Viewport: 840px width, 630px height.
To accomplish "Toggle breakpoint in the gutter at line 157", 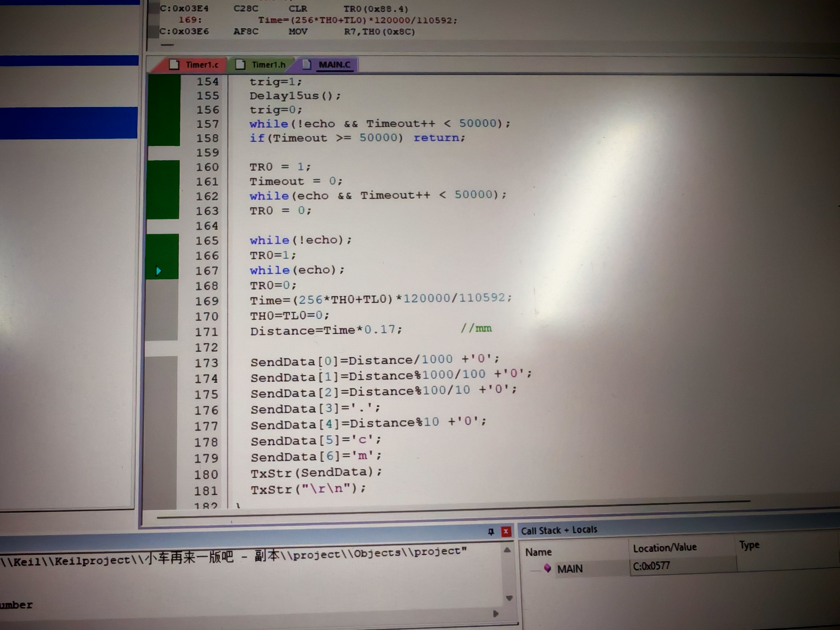I will [x=164, y=124].
